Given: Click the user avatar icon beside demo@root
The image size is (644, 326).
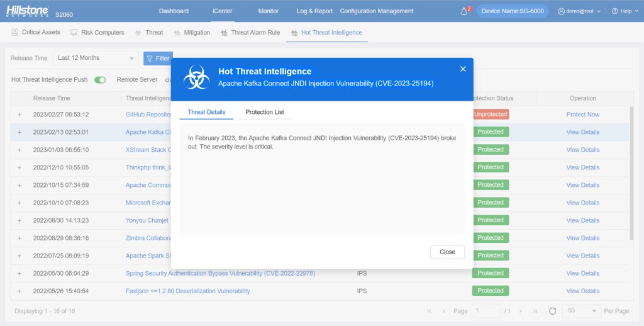Looking at the screenshot, I should click(561, 11).
